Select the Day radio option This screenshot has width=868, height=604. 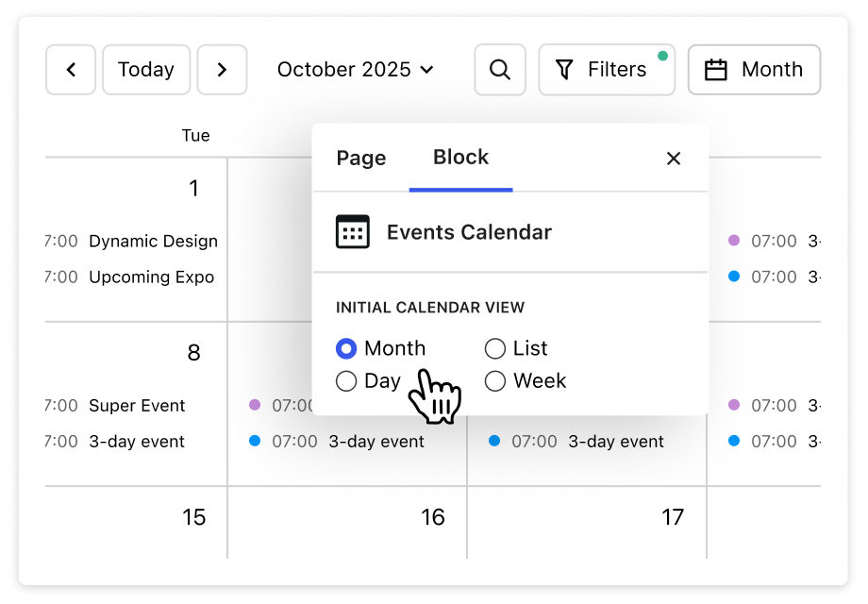(346, 381)
